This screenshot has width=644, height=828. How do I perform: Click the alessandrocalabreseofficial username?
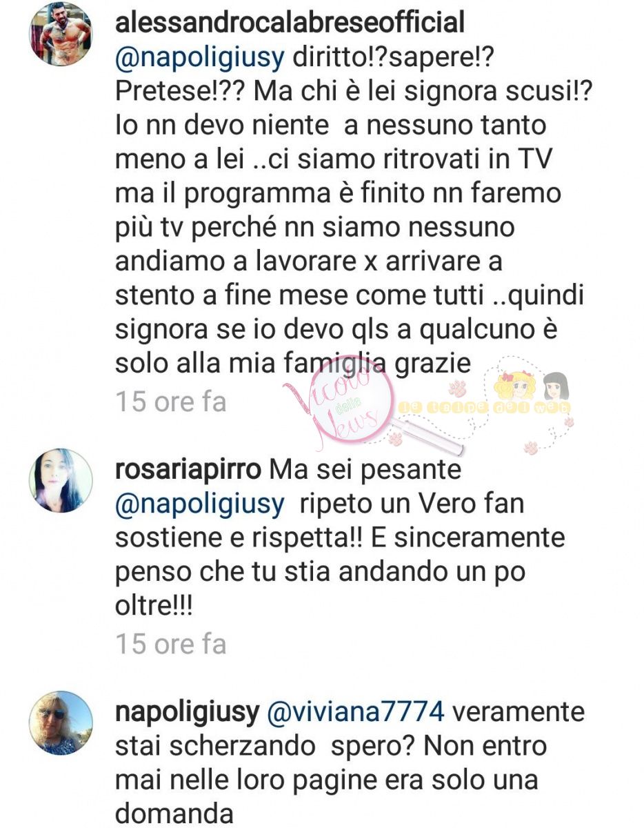[290, 22]
